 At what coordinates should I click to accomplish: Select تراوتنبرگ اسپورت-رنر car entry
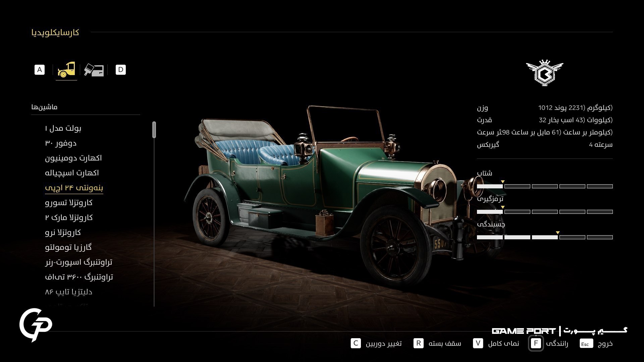tap(79, 262)
